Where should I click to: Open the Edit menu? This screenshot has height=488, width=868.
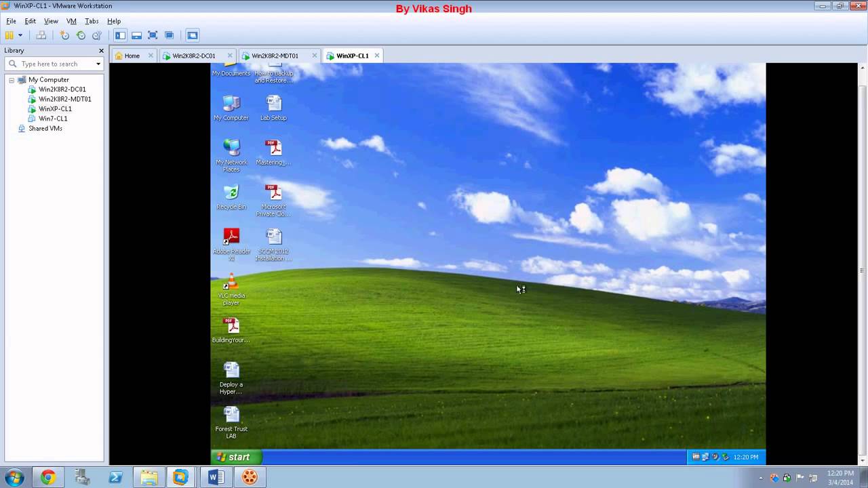(31, 21)
